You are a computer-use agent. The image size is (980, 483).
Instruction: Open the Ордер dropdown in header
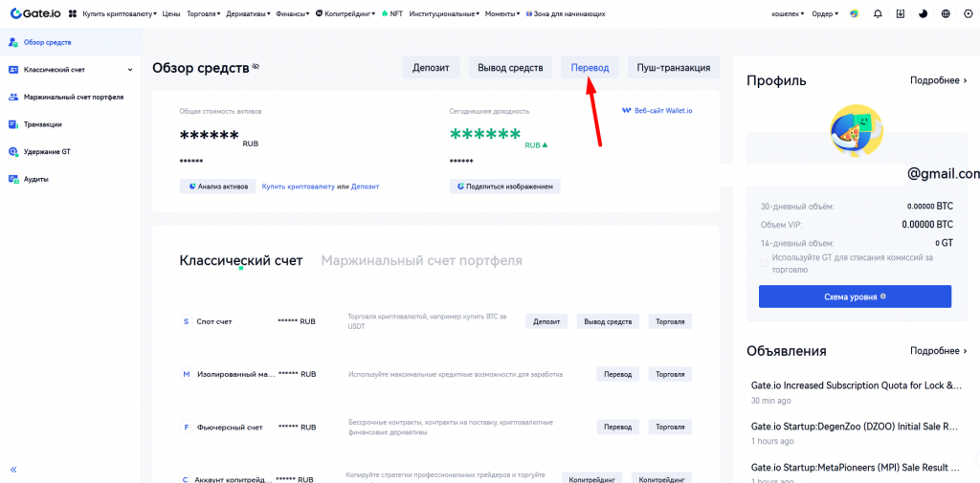click(x=824, y=14)
